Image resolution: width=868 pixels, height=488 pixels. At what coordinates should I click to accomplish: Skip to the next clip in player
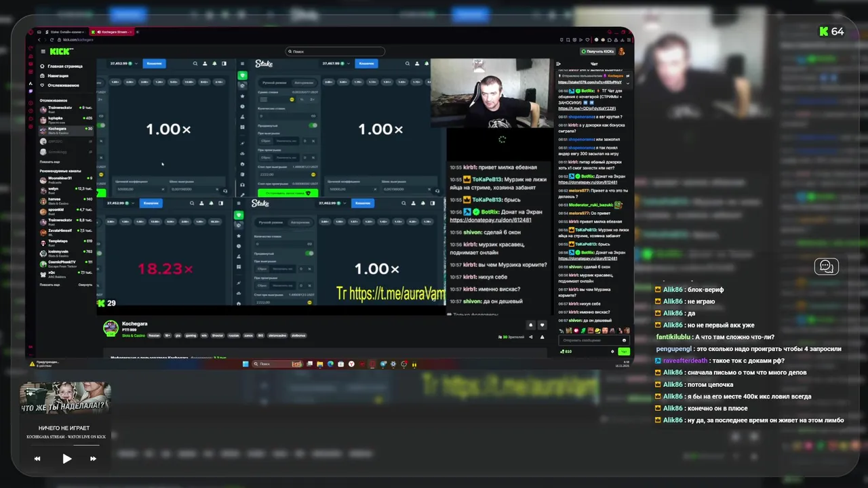(93, 459)
